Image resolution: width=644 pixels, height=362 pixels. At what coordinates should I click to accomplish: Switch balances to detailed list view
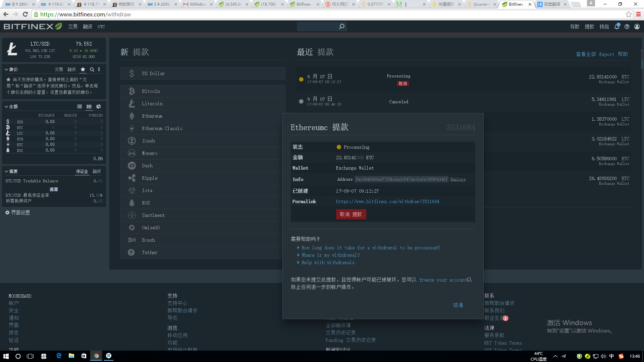[x=89, y=107]
